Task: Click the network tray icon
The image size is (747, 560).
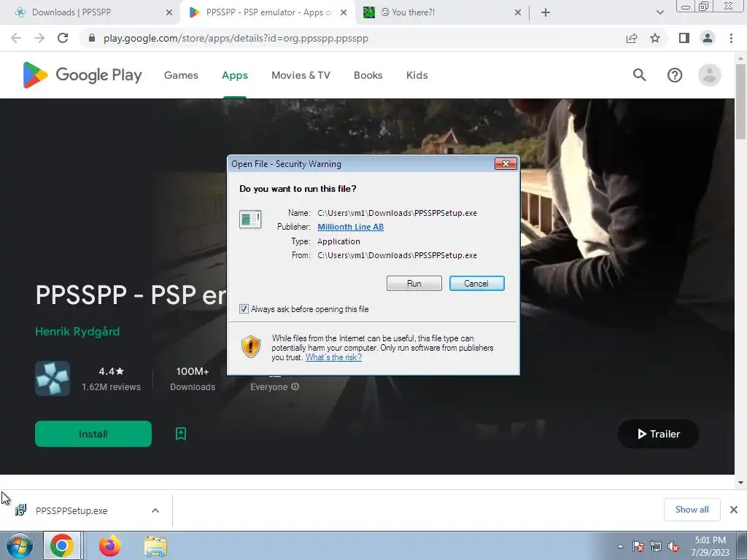Action: [x=656, y=547]
